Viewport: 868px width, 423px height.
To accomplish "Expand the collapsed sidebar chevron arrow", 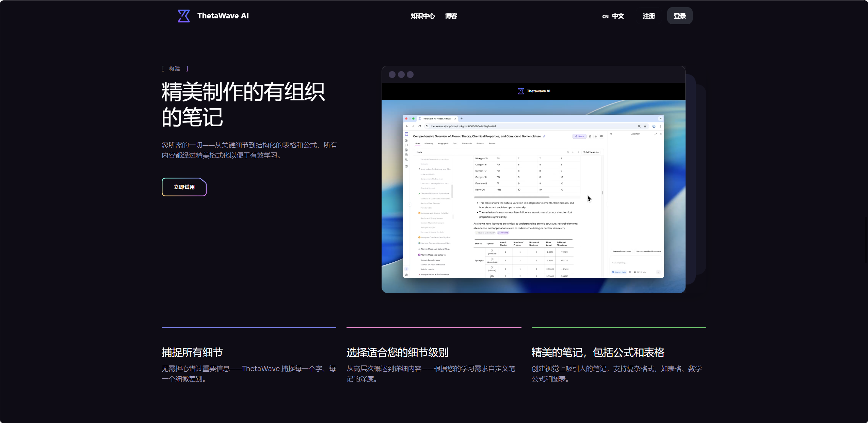I will click(x=410, y=205).
